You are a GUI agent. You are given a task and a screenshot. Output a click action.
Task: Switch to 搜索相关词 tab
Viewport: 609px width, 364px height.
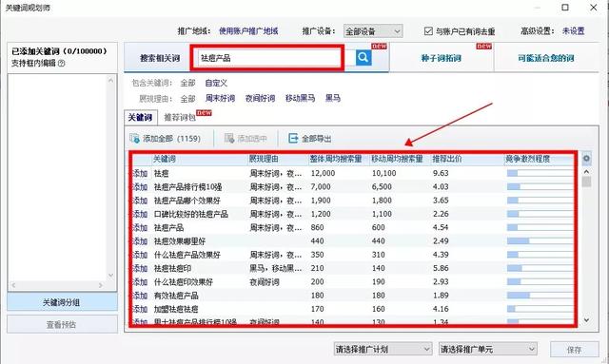click(x=160, y=58)
